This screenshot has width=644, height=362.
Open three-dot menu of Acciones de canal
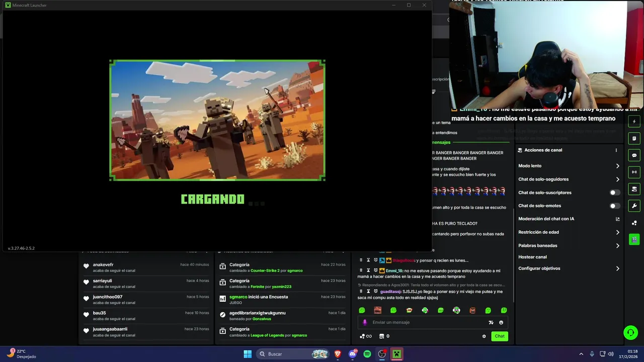point(616,150)
